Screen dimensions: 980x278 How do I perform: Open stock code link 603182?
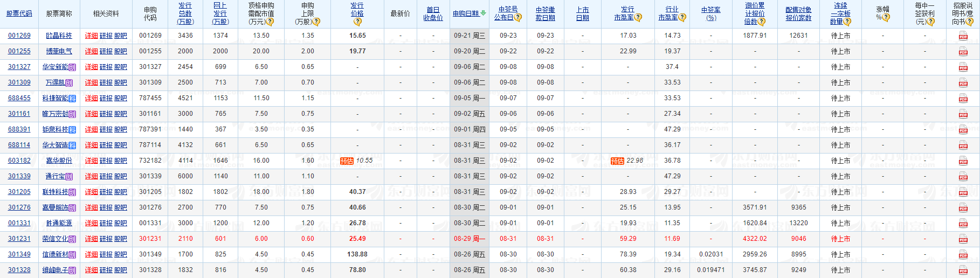[x=19, y=161]
